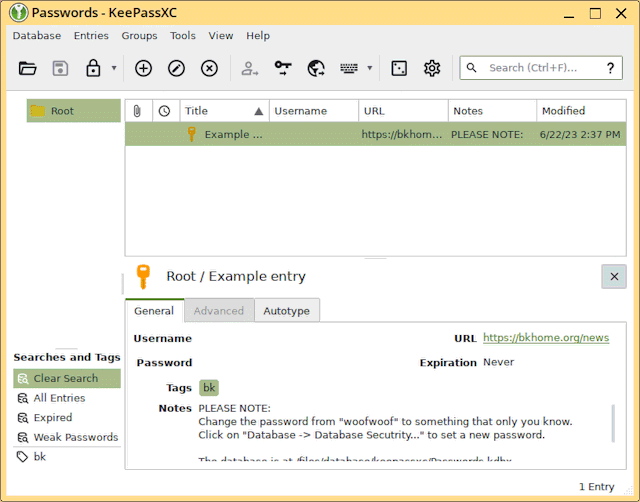This screenshot has width=640, height=502.
Task: Select the Root group in the tree
Action: pos(74,111)
